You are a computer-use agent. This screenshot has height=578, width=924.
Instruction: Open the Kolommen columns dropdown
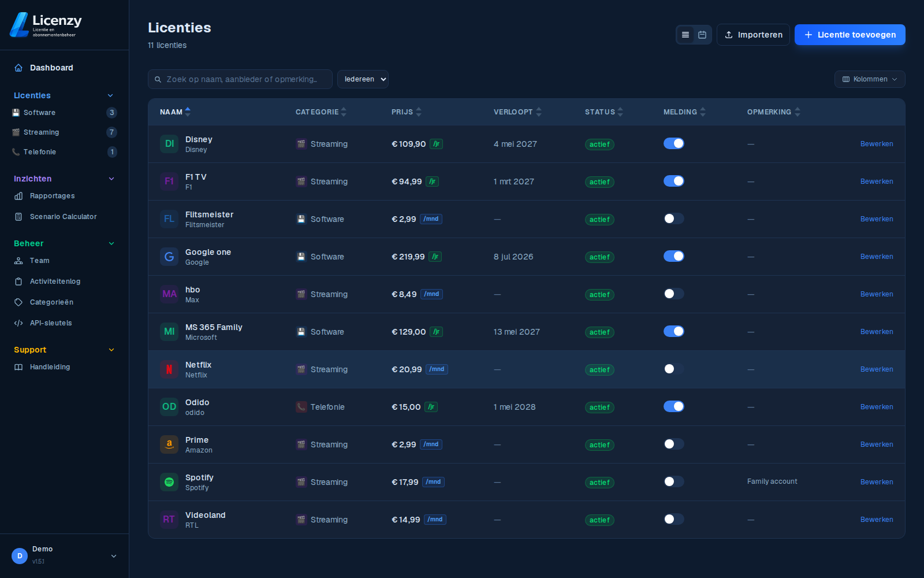click(870, 79)
